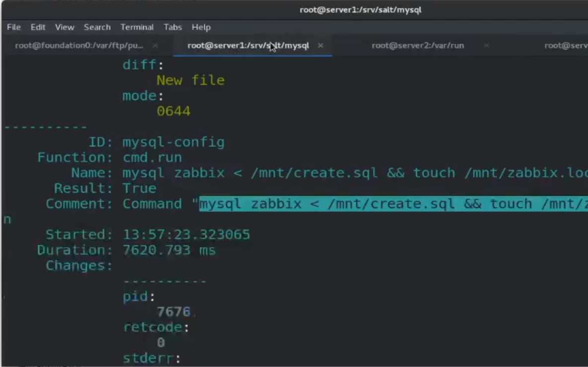Click the mode label

point(143,95)
